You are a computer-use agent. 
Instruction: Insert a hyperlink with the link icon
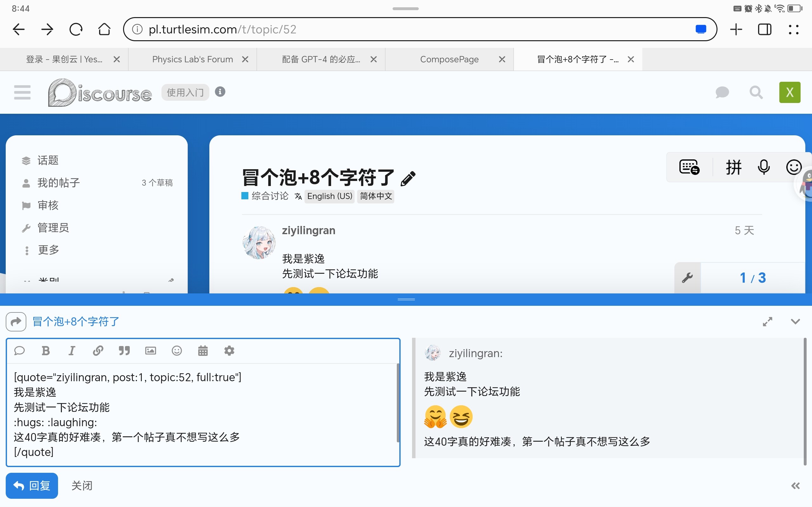coord(98,351)
